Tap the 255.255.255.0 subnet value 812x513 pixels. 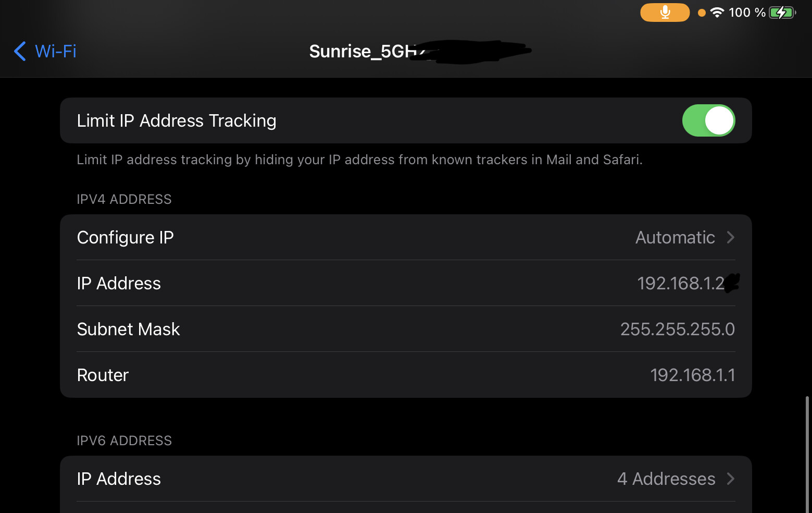pyautogui.click(x=677, y=329)
